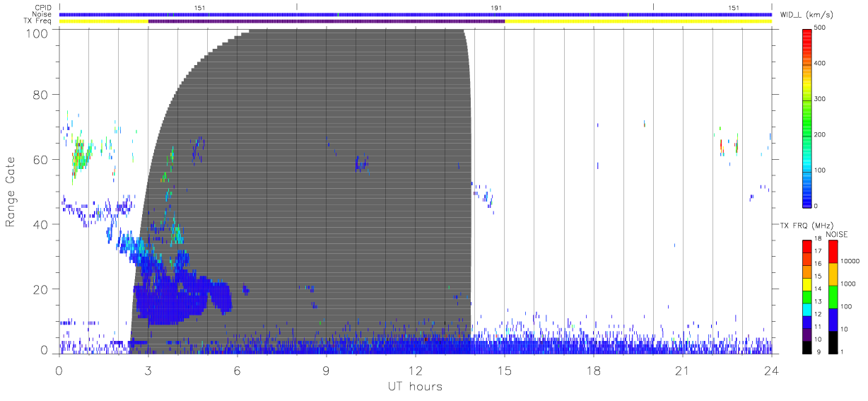Select tick 40 on Range Gate axis
This screenshot has width=868, height=401.
tap(40, 224)
